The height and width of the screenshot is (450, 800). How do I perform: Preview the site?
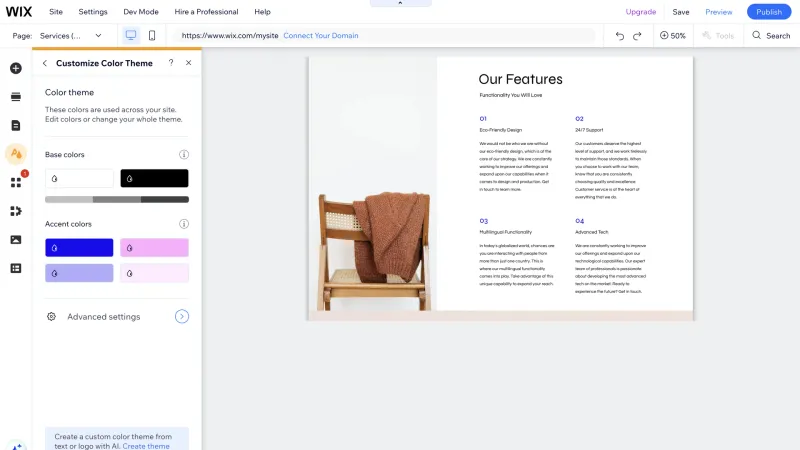718,12
